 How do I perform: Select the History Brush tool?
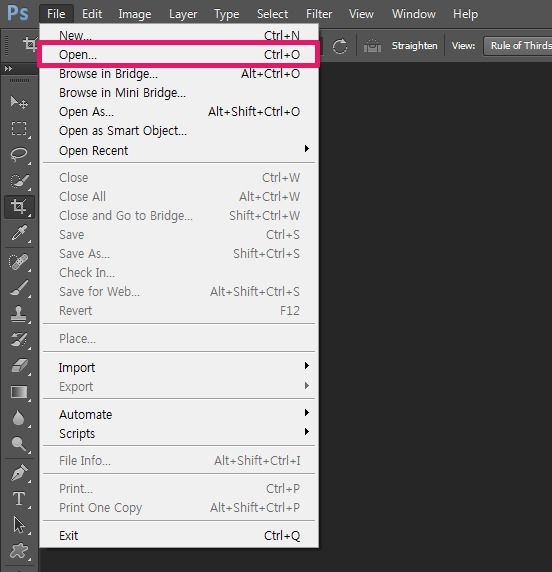19,340
